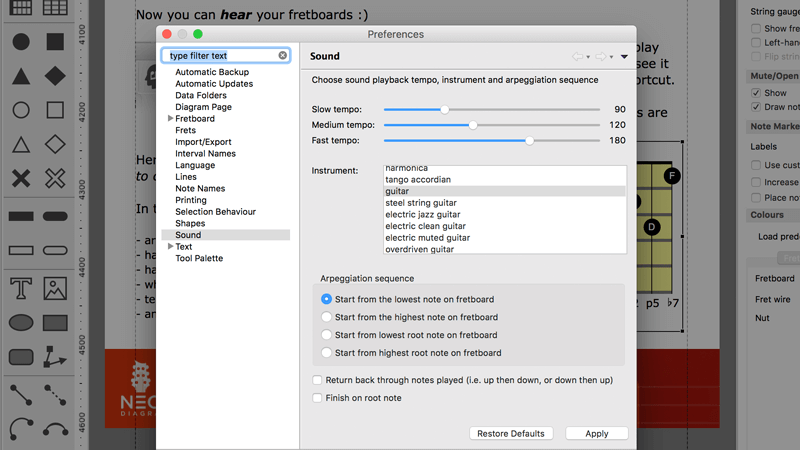The image size is (800, 450).
Task: Click the Fast tempo slider handle
Action: [530, 140]
